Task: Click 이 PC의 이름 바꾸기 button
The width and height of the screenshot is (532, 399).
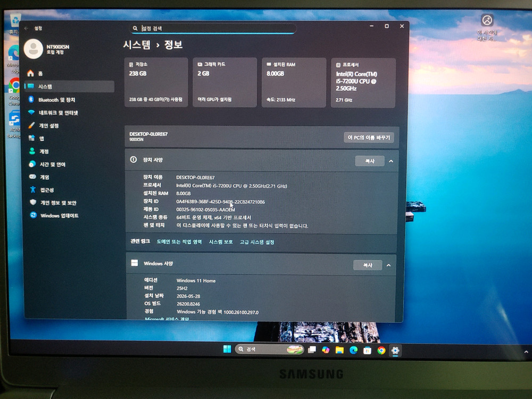Action: (369, 137)
